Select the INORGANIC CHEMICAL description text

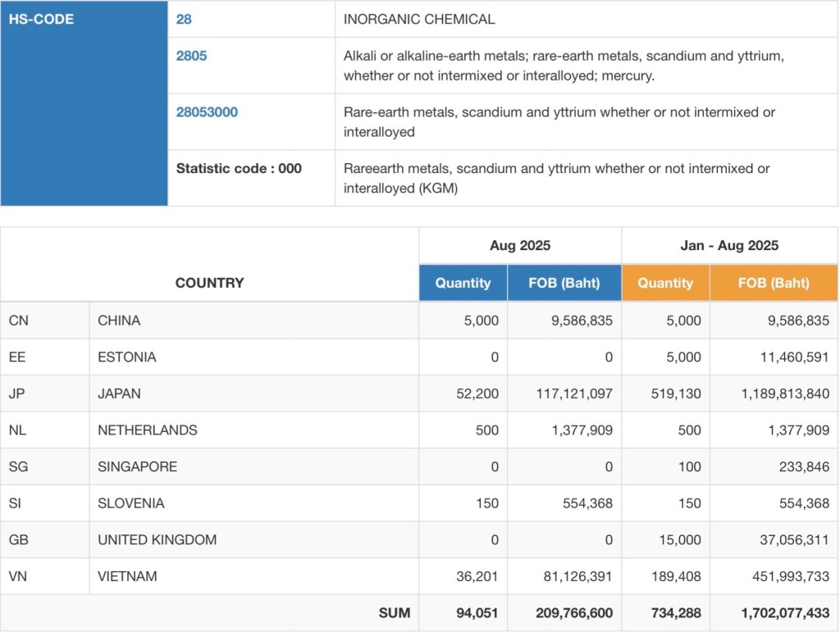coord(419,19)
